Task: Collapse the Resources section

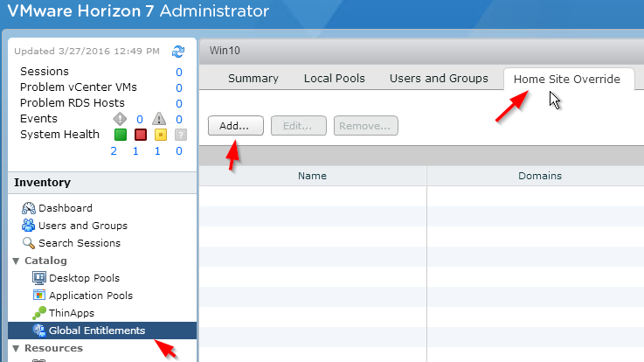Action: tap(16, 348)
